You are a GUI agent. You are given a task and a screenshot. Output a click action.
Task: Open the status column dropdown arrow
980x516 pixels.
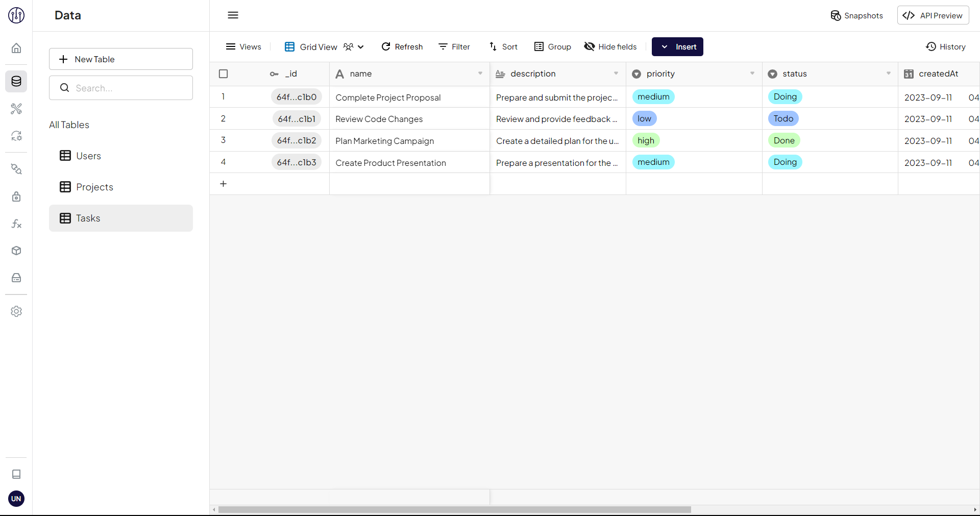(x=888, y=74)
